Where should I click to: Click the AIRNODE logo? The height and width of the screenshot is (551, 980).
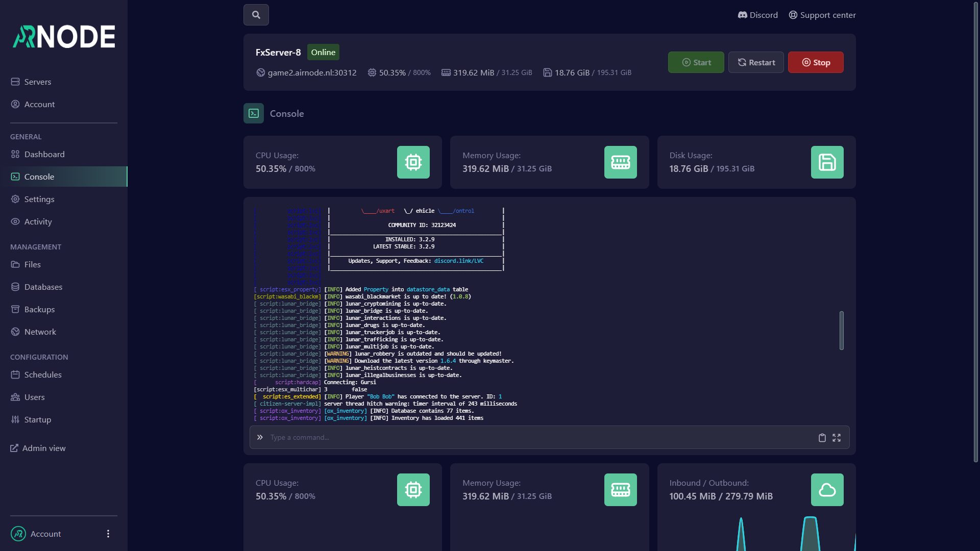64,37
